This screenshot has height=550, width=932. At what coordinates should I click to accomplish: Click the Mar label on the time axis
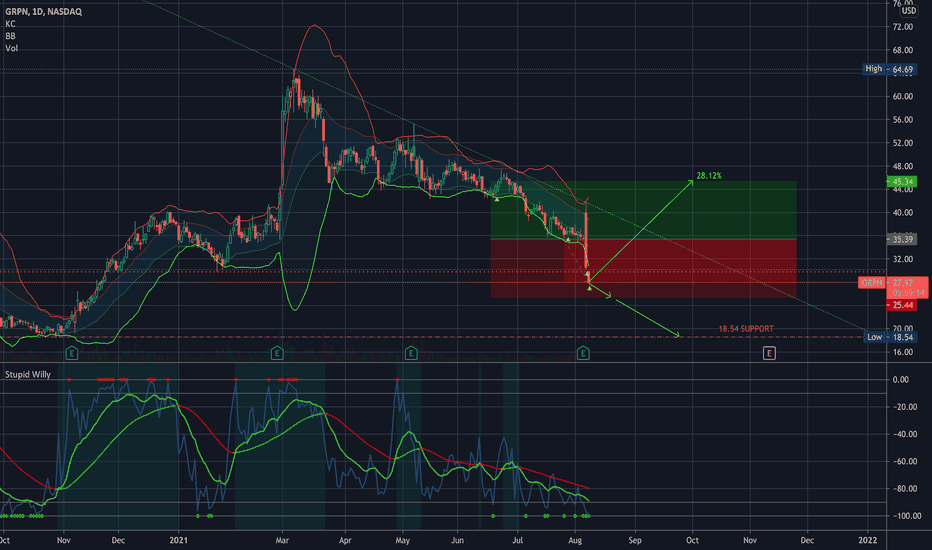pos(282,540)
